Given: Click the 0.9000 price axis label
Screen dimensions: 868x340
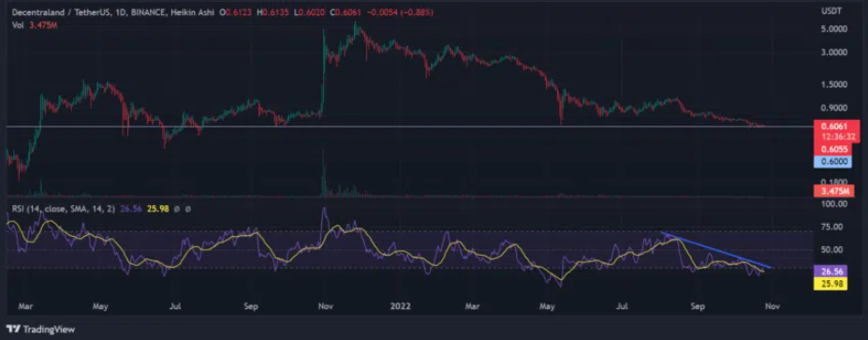Looking at the screenshot, I should 832,108.
